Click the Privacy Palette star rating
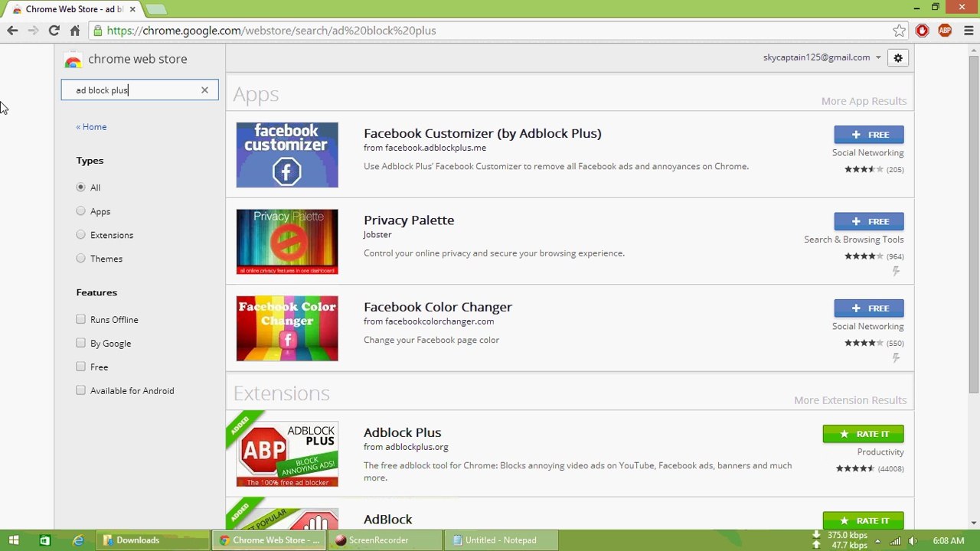Image resolution: width=980 pixels, height=551 pixels. click(x=864, y=256)
